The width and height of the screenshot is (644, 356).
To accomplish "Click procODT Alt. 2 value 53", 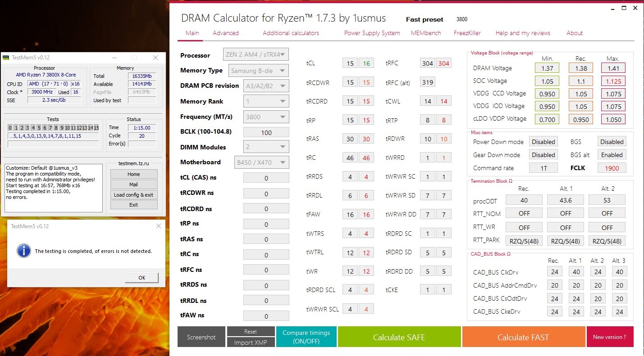I will [607, 200].
